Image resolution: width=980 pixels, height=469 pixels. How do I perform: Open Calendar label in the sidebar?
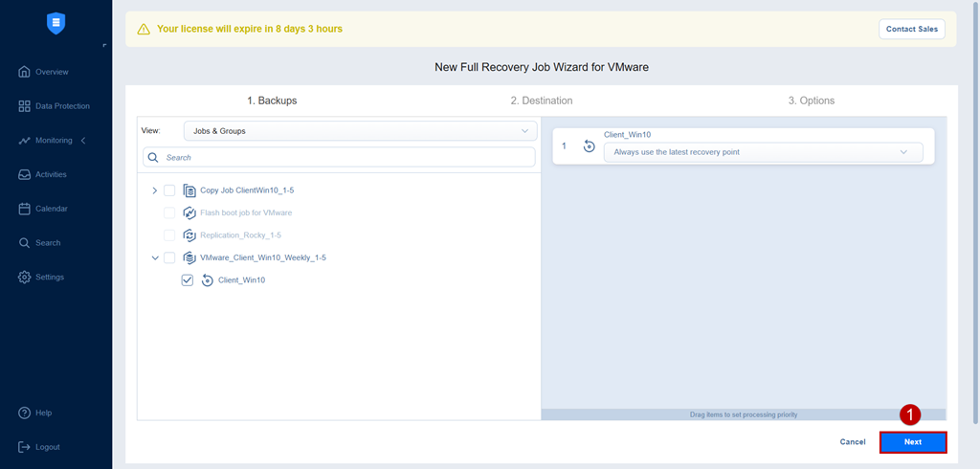click(x=52, y=209)
